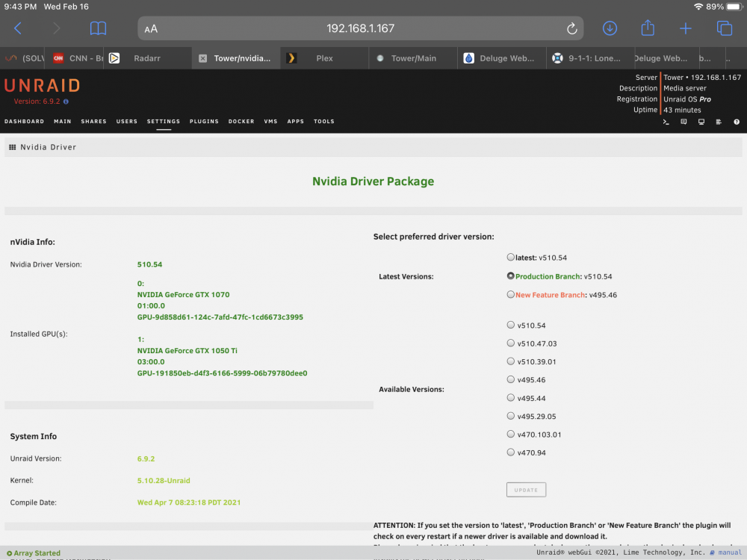Select the 'latest: v510.54' radio button
Viewport: 747px width, 560px height.
511,257
